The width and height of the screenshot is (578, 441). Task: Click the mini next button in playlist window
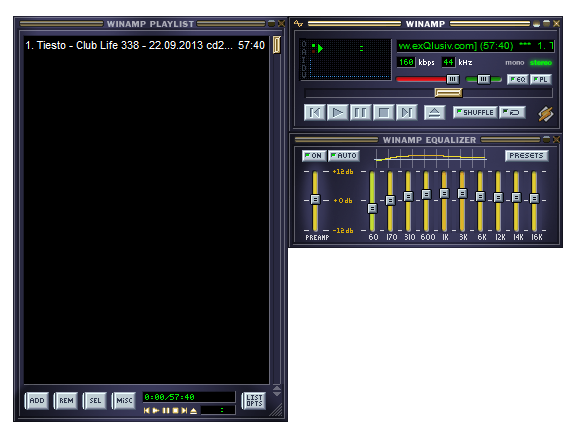[x=184, y=410]
